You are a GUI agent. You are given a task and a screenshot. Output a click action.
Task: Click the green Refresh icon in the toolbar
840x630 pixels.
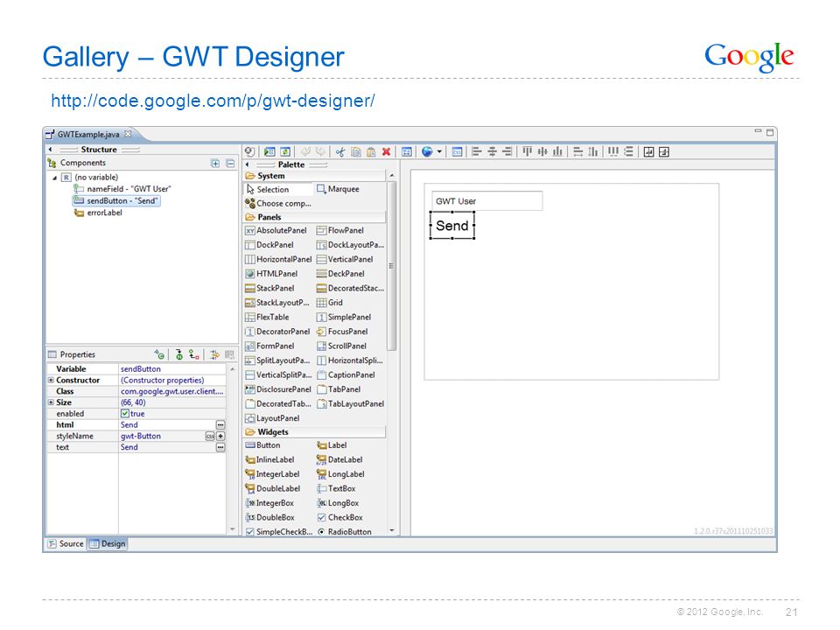285,152
